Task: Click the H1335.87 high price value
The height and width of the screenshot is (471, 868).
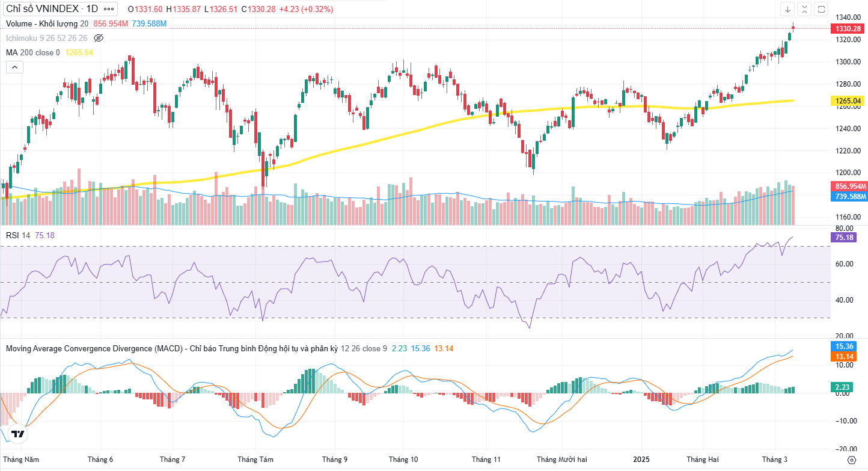Action: pos(183,9)
